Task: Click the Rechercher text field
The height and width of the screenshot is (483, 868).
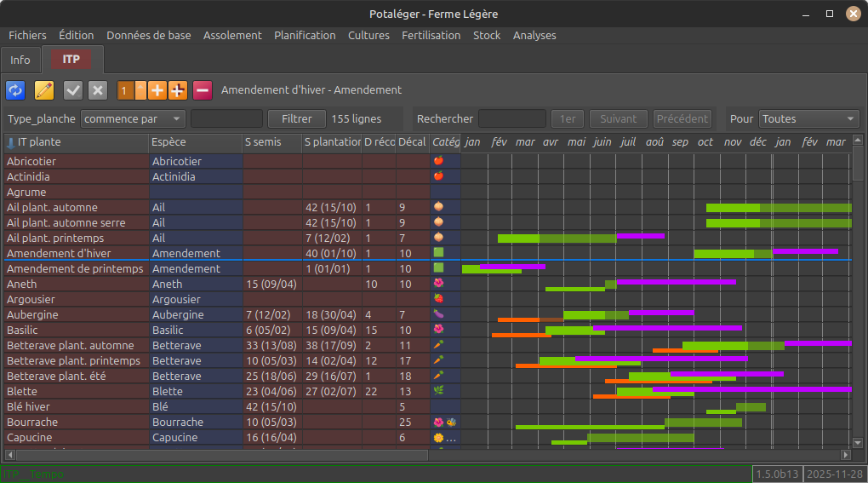Action: 511,119
